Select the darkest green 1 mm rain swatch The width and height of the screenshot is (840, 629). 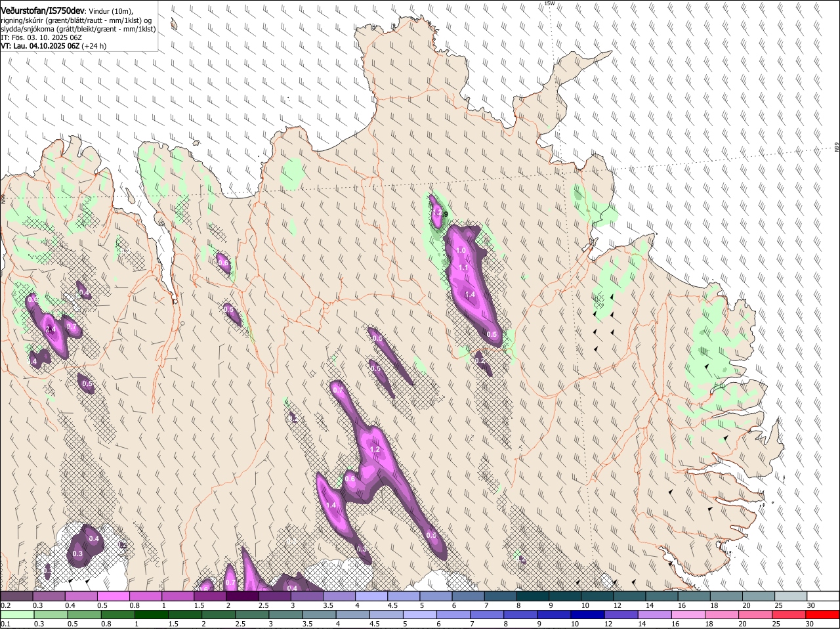pyautogui.click(x=151, y=615)
